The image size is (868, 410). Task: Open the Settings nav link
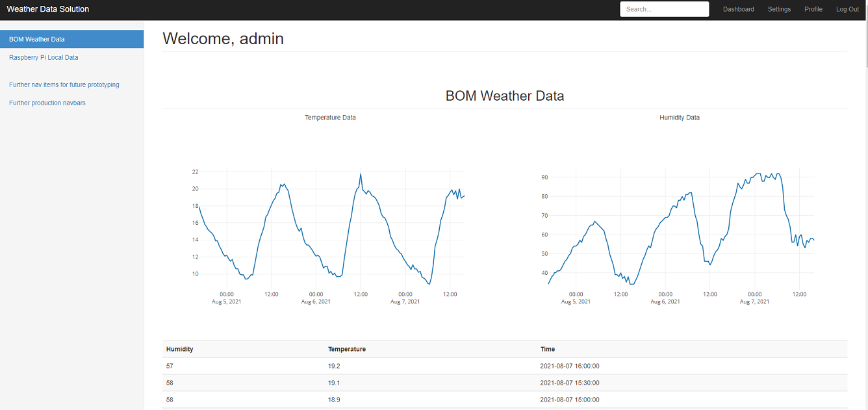point(779,9)
